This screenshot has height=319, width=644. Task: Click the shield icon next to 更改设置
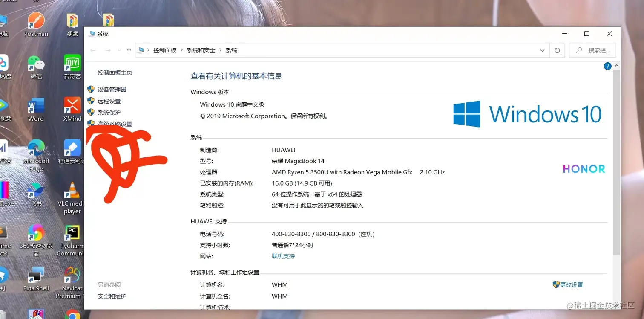(556, 284)
